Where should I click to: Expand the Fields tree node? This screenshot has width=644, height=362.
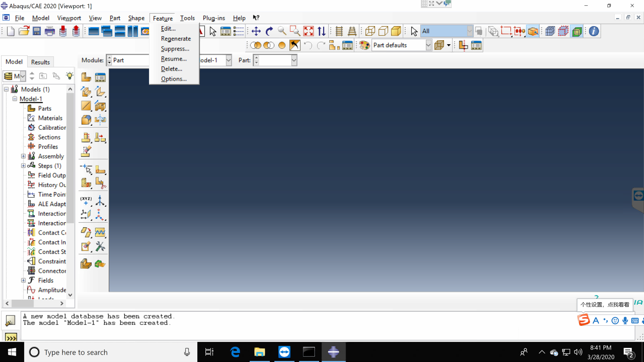click(23, 280)
